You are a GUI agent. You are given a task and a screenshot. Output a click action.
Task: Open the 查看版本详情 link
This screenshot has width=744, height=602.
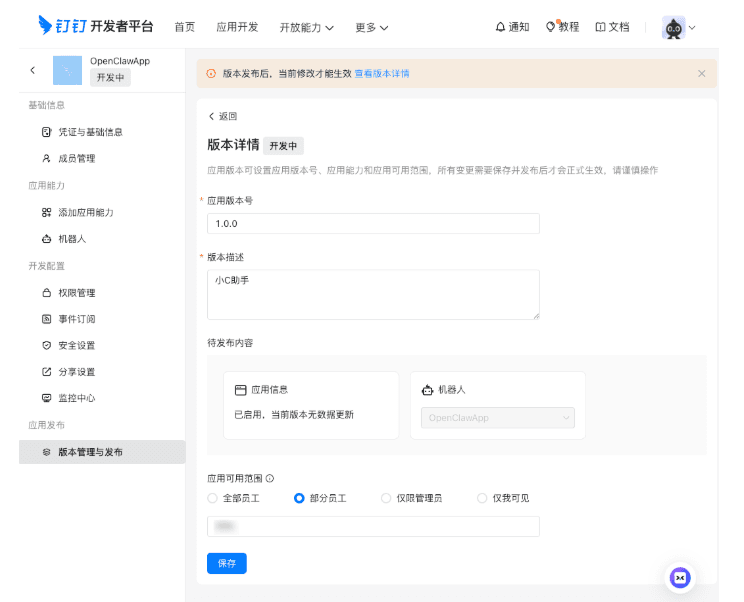click(382, 73)
